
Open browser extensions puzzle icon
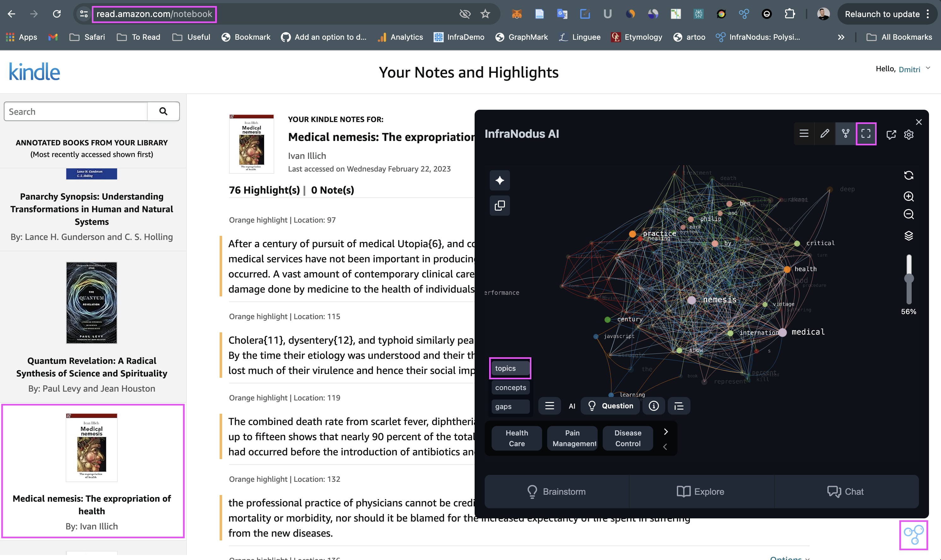tap(790, 14)
